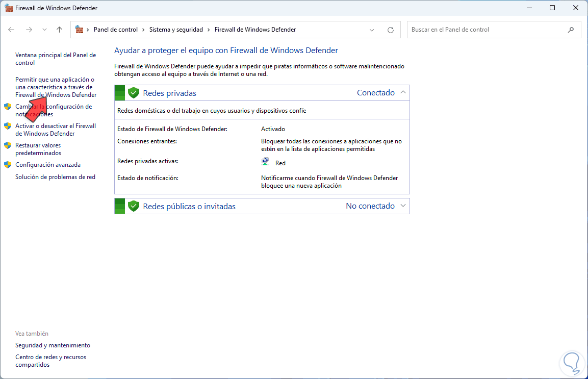Expand chevron before Panel de control breadcrumb

88,30
